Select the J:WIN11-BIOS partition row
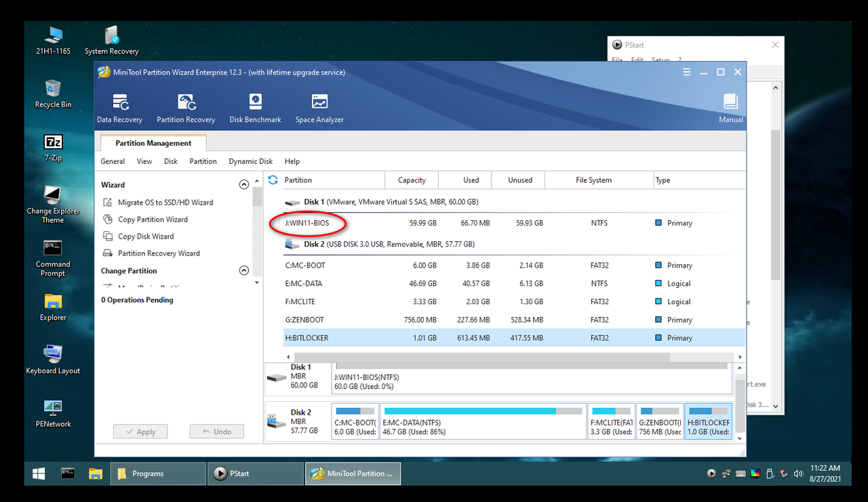The image size is (868, 502). click(x=513, y=223)
